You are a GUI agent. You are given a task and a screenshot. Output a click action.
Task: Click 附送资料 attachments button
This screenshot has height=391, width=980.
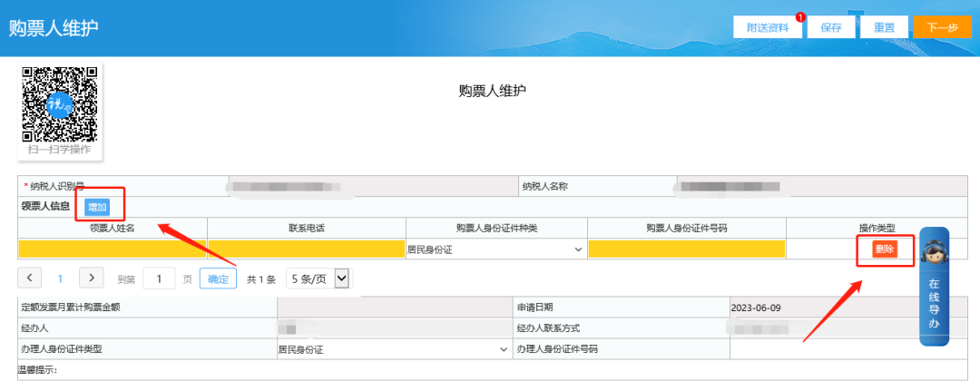pyautogui.click(x=768, y=27)
